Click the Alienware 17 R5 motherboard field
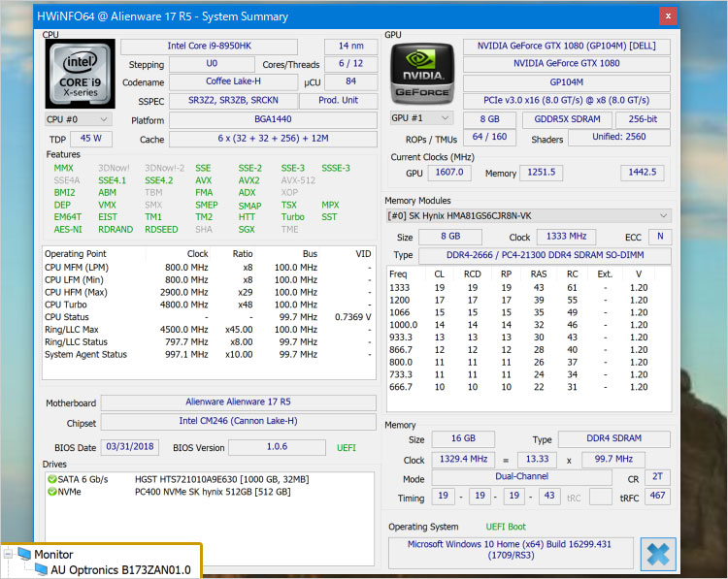Viewport: 728px width, 579px height. 238,402
